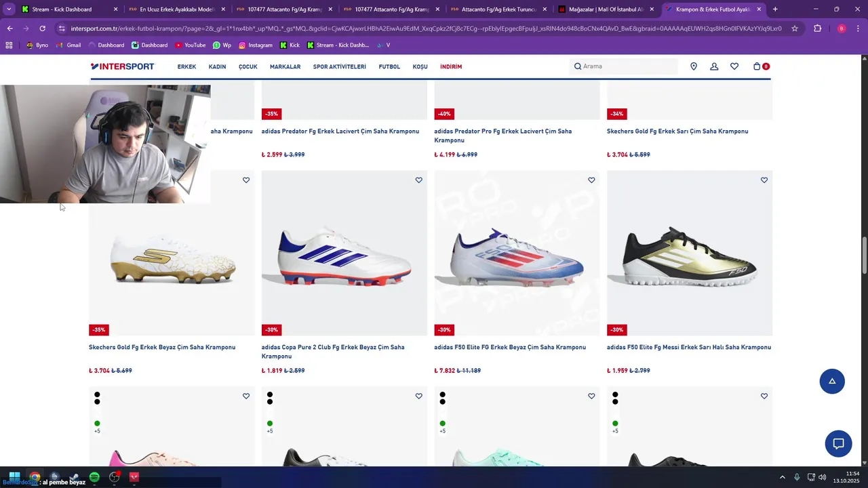The height and width of the screenshot is (488, 868).
Task: Click the browser address bar URL
Action: coord(426,28)
